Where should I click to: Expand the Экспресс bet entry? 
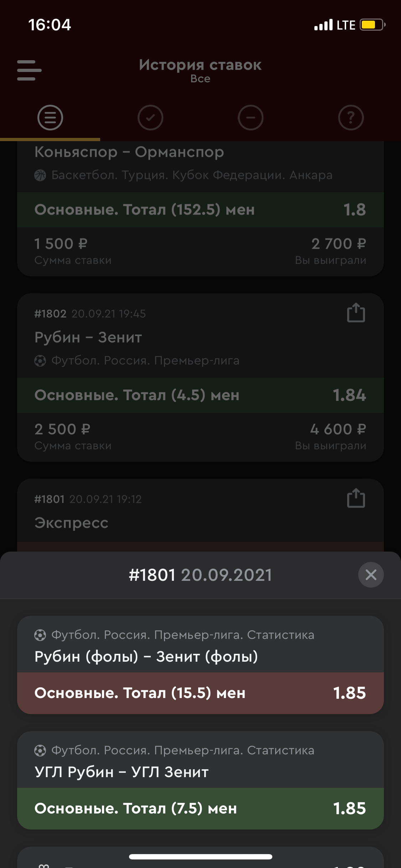click(71, 523)
